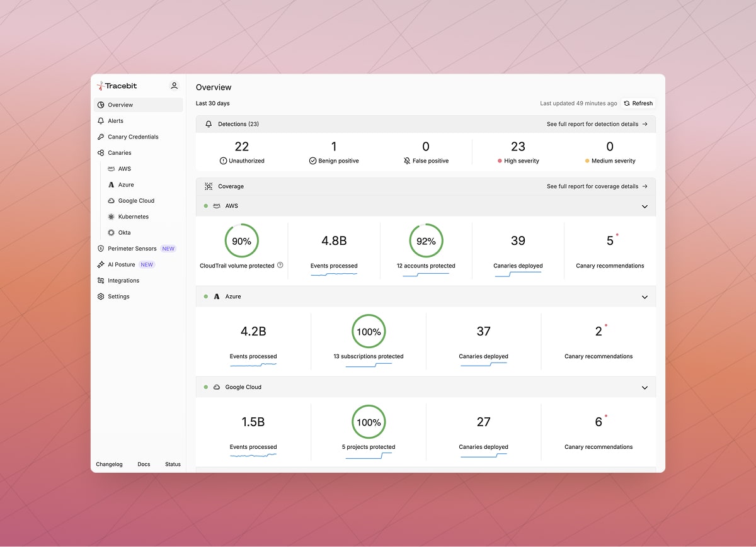See full report for detection details
Screen dimensions: 756x547
[597, 124]
